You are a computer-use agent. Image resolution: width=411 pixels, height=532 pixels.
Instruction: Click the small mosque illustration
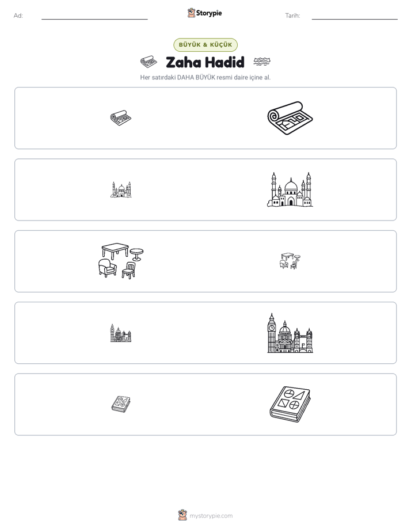coord(121,189)
